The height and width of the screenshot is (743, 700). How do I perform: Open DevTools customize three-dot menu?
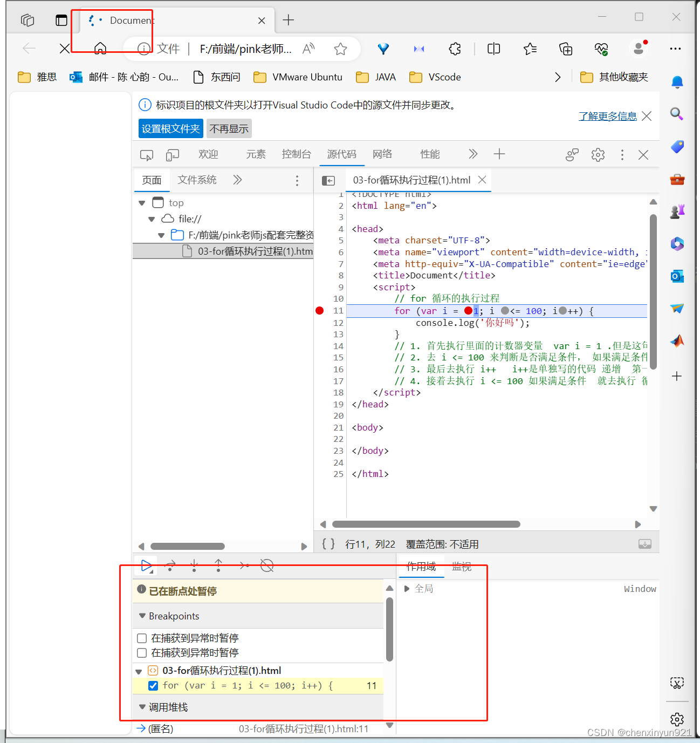click(x=622, y=155)
